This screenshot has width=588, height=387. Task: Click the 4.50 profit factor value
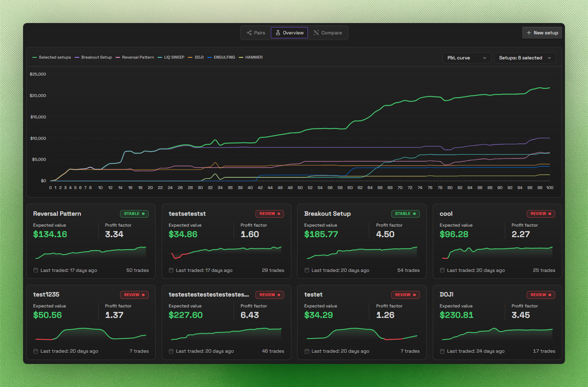tap(385, 234)
